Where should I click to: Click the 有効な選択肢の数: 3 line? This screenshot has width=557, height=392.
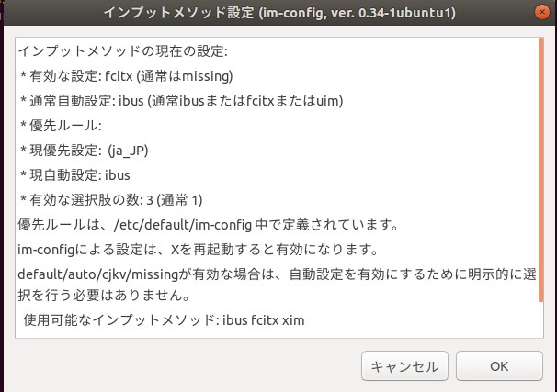pyautogui.click(x=111, y=200)
